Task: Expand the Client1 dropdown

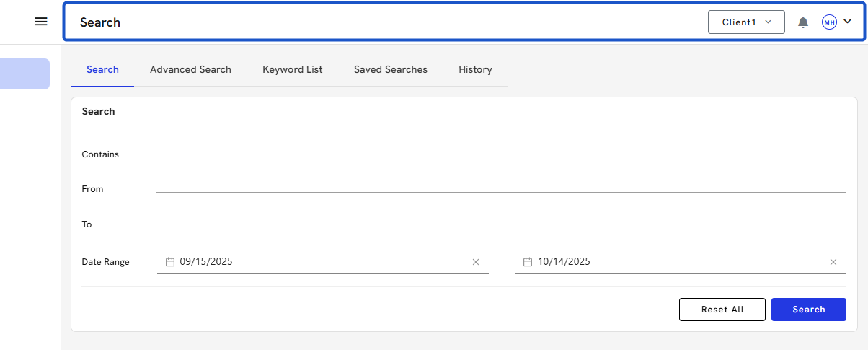Action: [746, 22]
